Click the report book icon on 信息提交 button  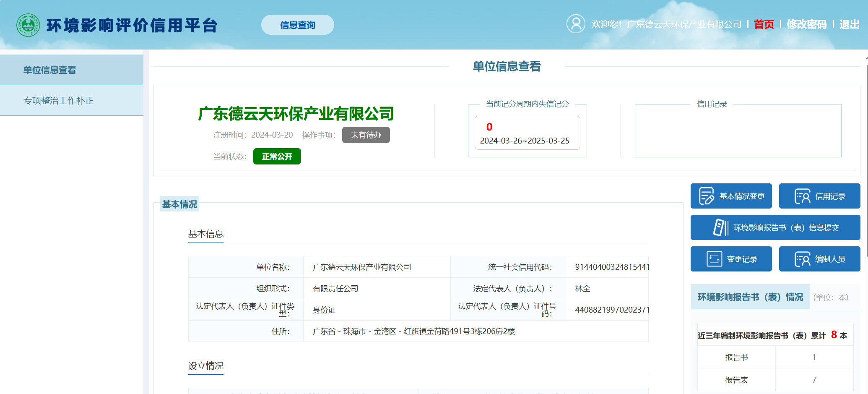721,227
